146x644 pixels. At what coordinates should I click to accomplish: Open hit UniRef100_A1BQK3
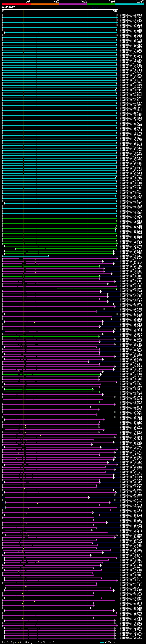[131, 256]
